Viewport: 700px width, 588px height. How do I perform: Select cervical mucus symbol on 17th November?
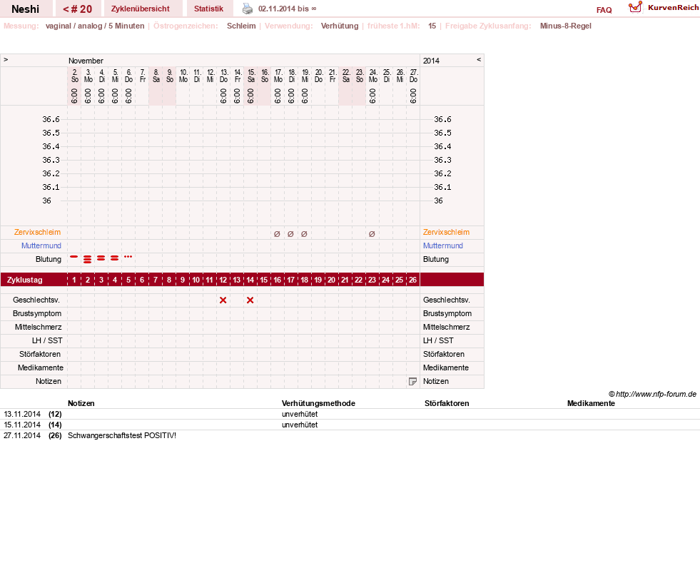(277, 234)
